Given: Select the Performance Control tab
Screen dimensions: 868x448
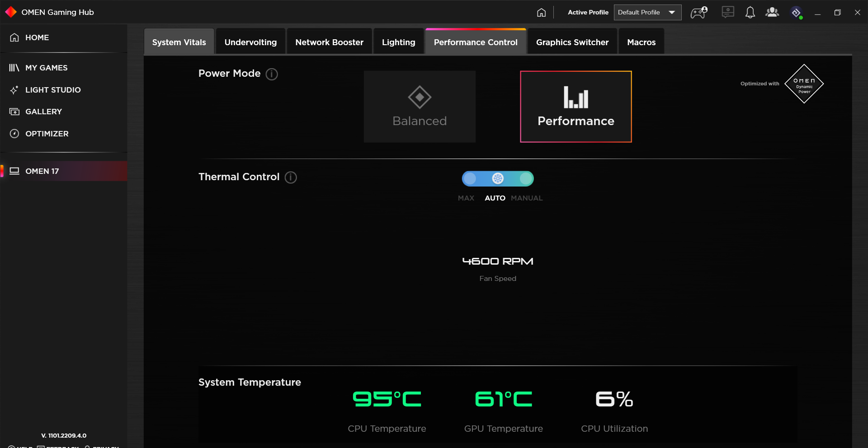Looking at the screenshot, I should point(476,42).
